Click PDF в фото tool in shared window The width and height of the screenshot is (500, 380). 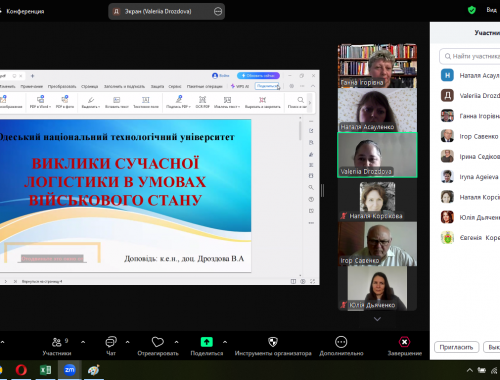(65, 102)
